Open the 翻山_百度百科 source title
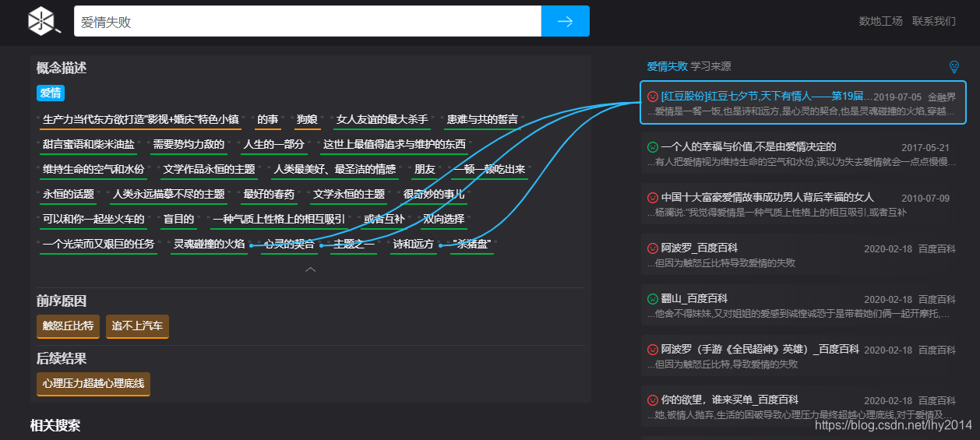 (x=694, y=299)
